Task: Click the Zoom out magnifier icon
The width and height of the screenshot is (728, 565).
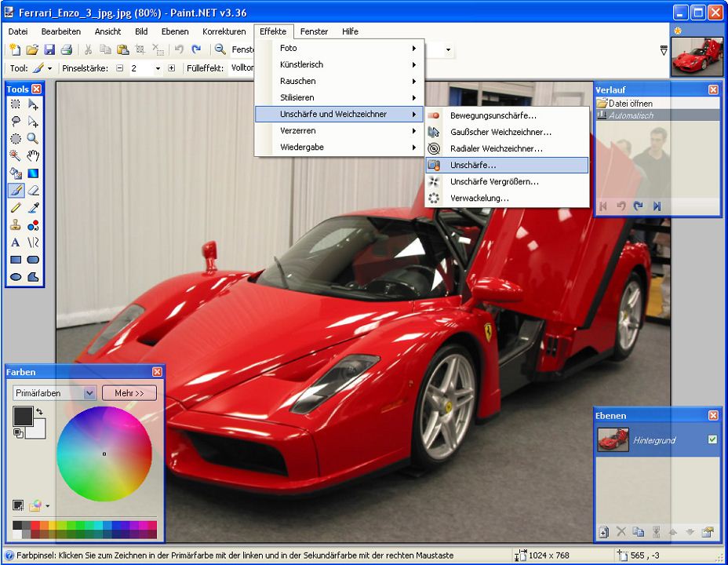Action: point(220,49)
